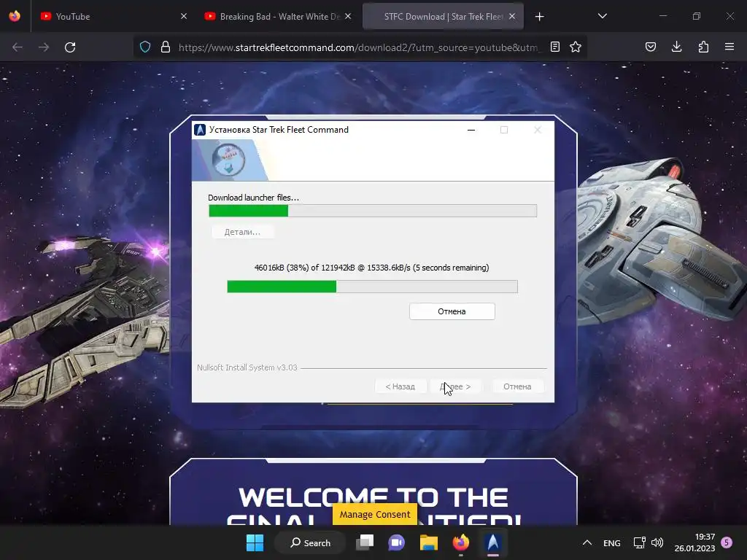Open tracking protection shield icon
Screen dimensions: 747x560
[x=145, y=47]
